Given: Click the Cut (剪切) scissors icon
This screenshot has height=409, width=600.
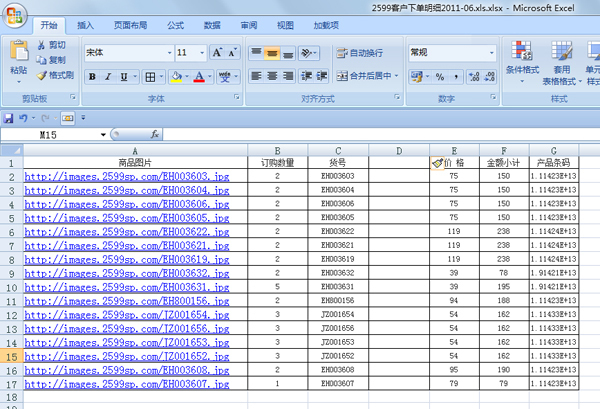Looking at the screenshot, I should pos(41,46).
